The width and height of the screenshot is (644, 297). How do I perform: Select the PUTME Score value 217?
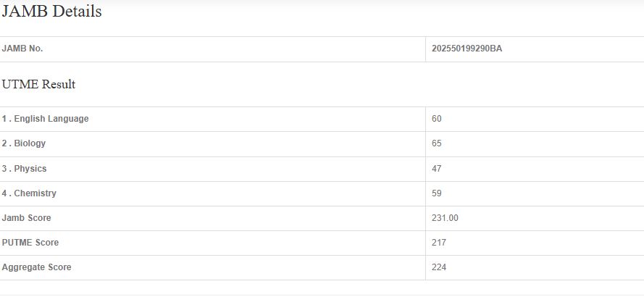pyautogui.click(x=439, y=243)
